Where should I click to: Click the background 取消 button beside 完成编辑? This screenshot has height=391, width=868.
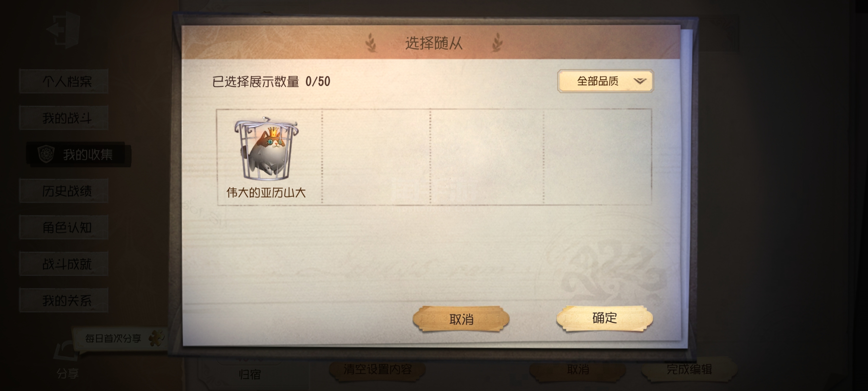coord(578,369)
